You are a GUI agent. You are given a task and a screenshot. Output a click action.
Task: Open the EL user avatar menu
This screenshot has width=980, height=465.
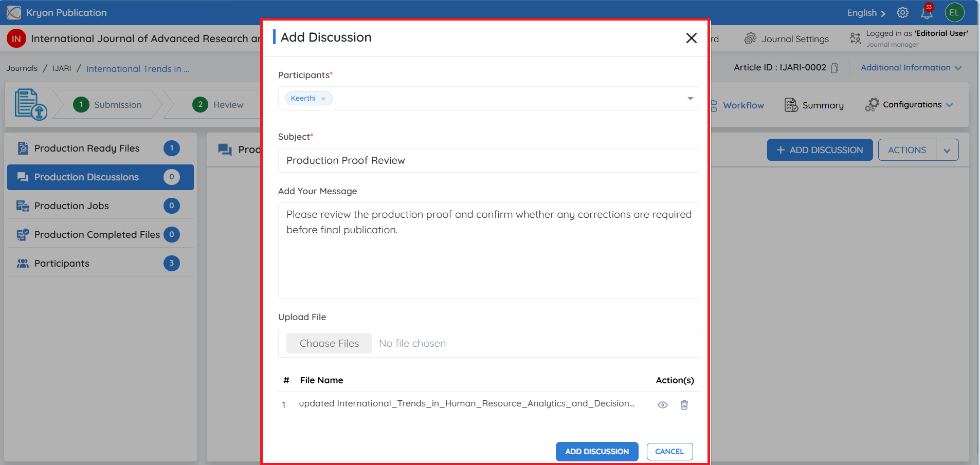point(954,13)
